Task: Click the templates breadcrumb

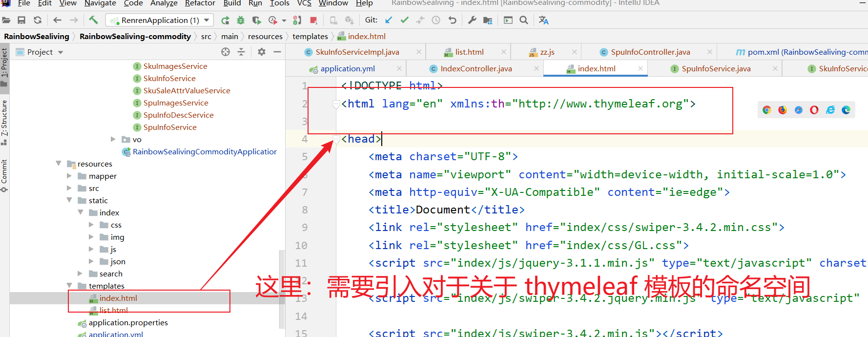Action: coord(310,36)
